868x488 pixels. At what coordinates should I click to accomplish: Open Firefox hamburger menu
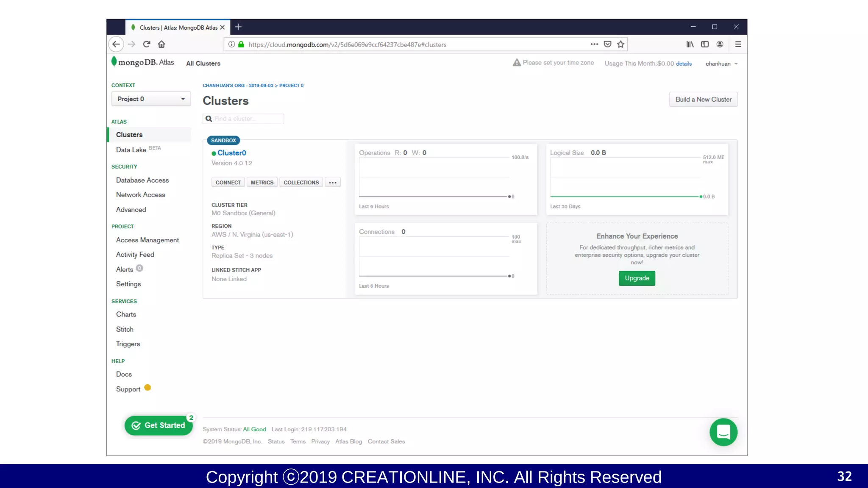tap(738, 44)
